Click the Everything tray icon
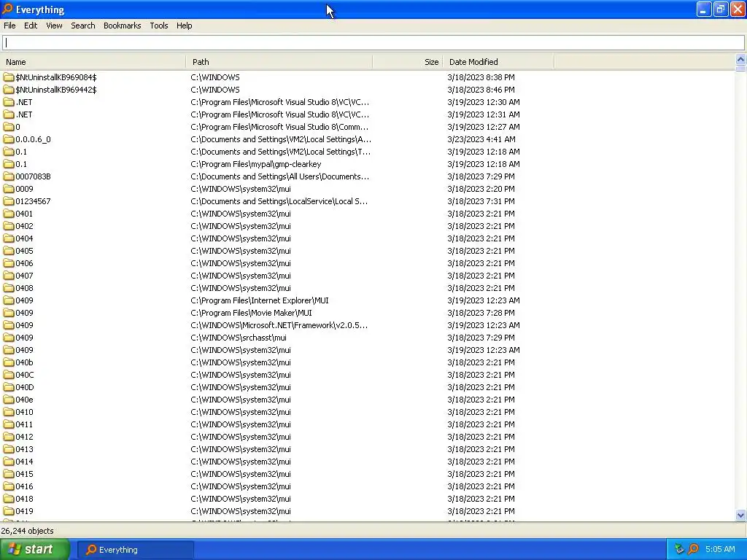Screen dimensions: 747x560 tap(693, 549)
